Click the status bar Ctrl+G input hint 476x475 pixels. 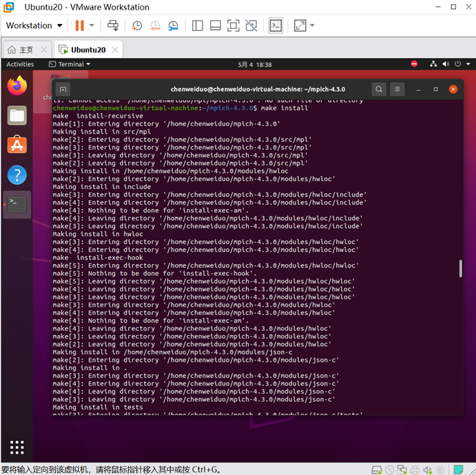110,469
